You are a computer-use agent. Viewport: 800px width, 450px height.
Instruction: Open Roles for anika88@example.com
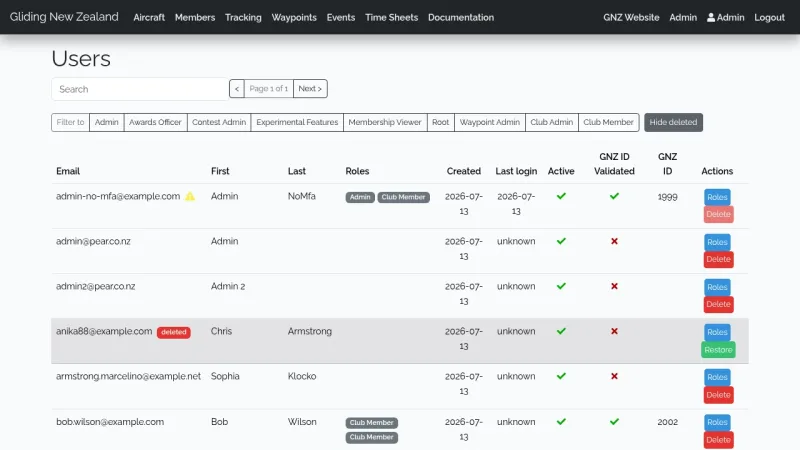[x=717, y=332]
